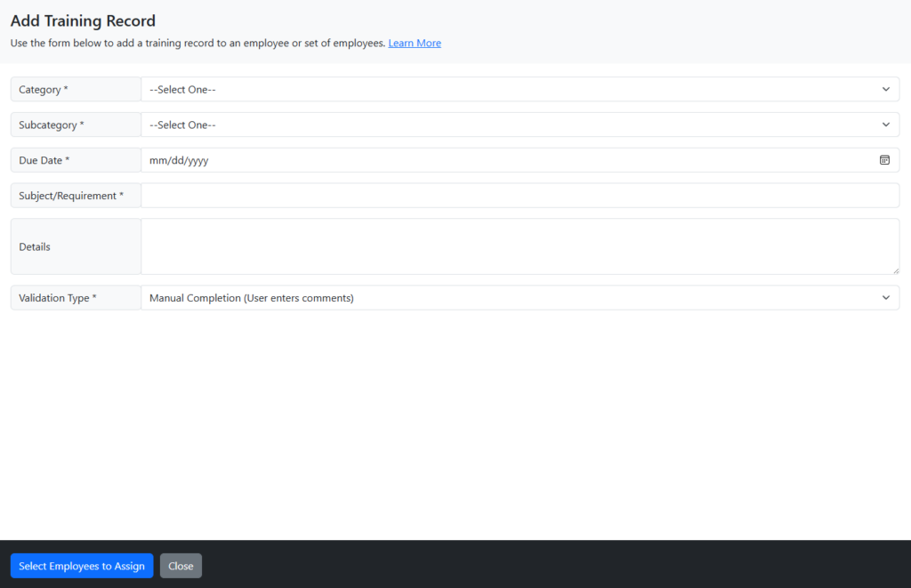Select the year segment of Due Date
The width and height of the screenshot is (911, 588).
coord(198,161)
